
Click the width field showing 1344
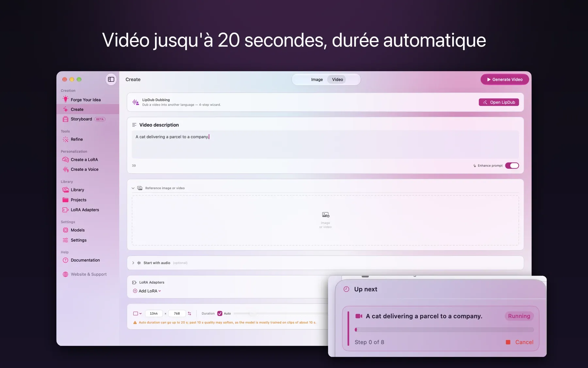coord(154,313)
